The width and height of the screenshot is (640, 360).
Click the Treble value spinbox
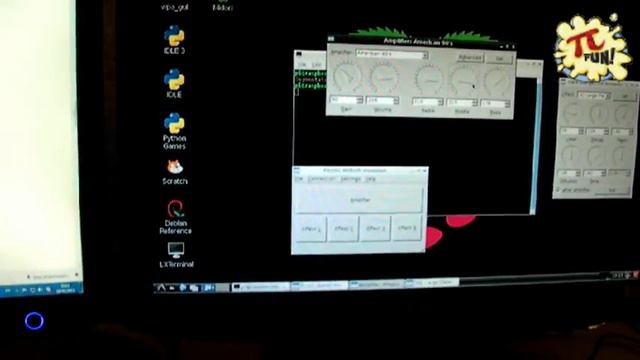[427, 102]
